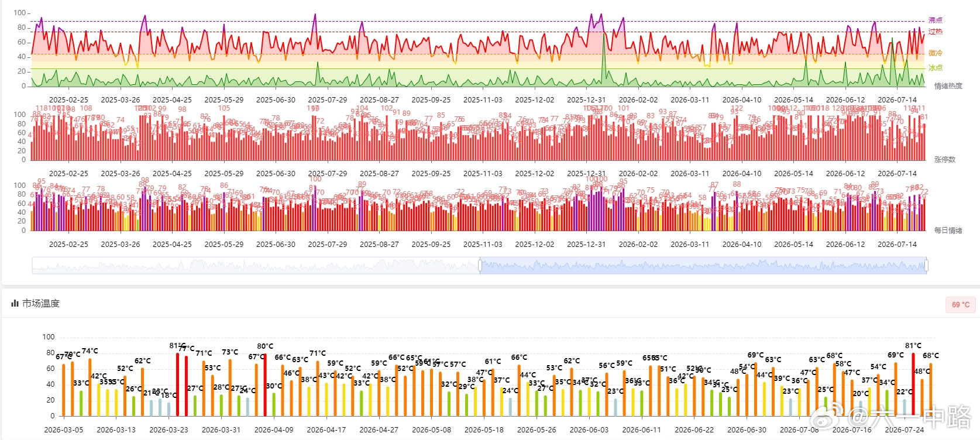The image size is (980, 440).
Task: Click the 2025-07-29 date under the 情绪热度 chart
Action: [x=328, y=99]
